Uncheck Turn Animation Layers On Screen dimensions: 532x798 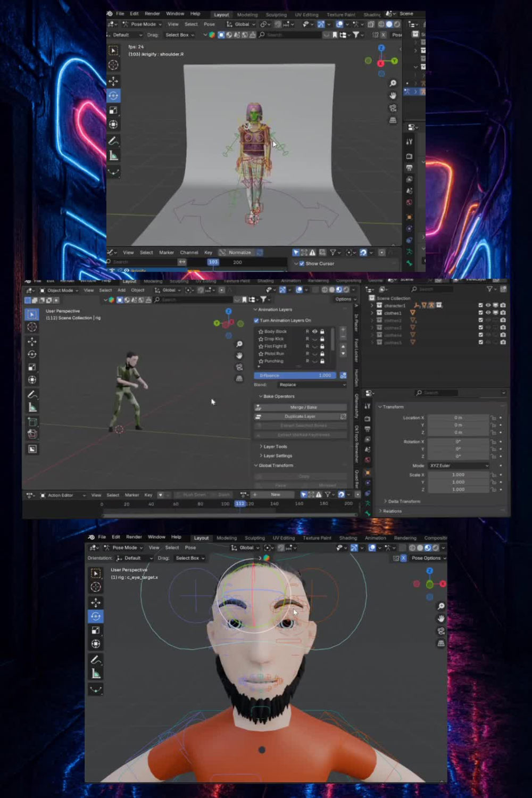[256, 320]
